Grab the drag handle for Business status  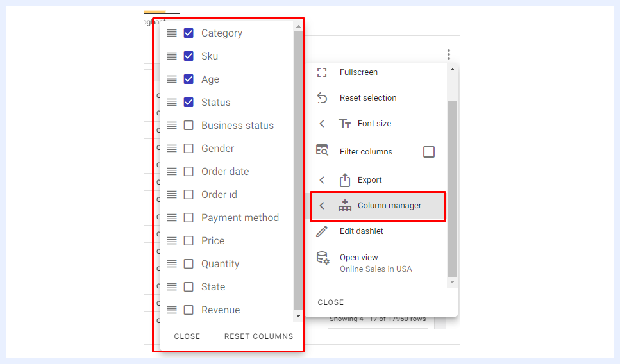[x=172, y=126]
